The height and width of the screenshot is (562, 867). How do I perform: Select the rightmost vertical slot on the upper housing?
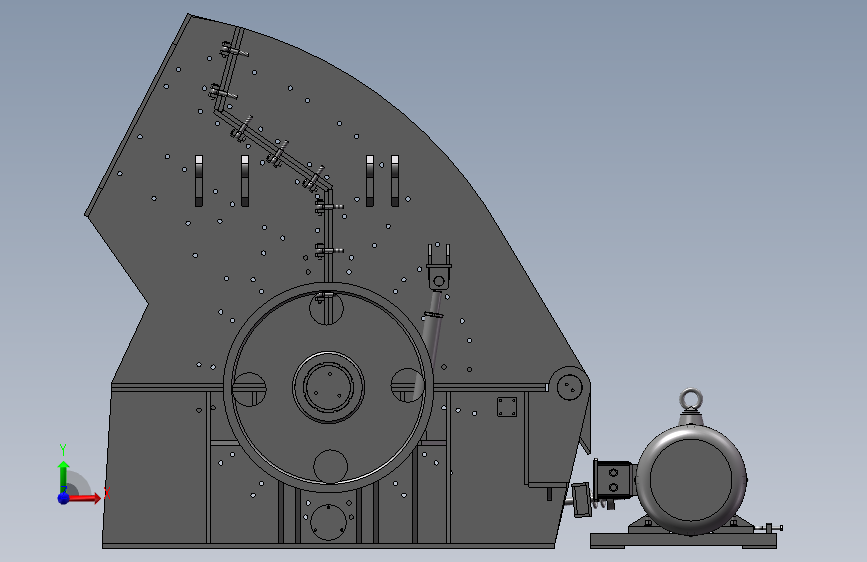(x=395, y=181)
